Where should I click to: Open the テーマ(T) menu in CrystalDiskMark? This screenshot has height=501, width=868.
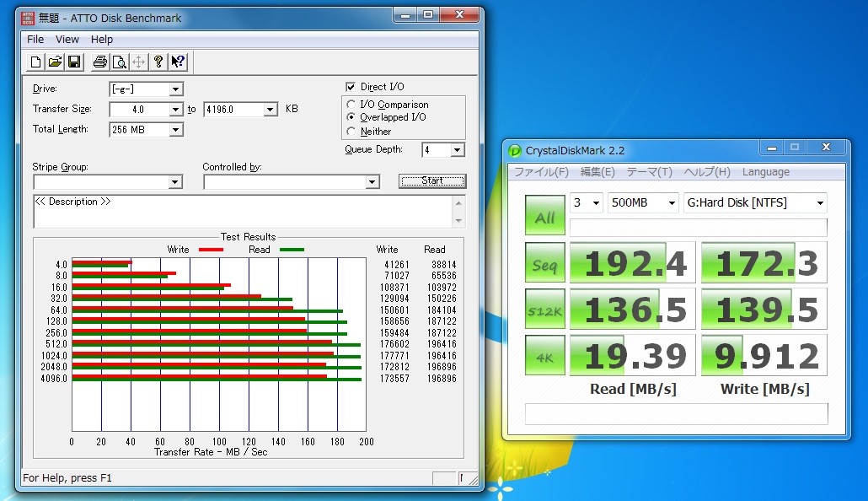tap(650, 172)
